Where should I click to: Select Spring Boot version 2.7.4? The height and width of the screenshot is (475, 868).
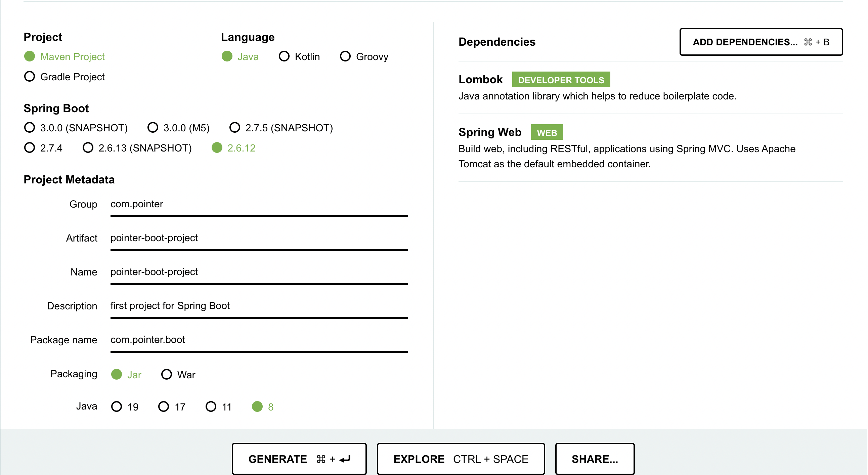tap(30, 147)
